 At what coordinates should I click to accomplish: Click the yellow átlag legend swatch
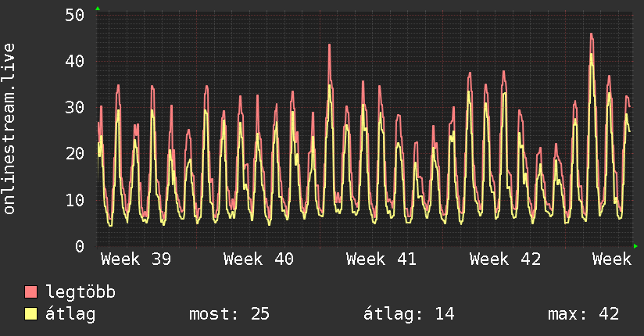[30, 314]
